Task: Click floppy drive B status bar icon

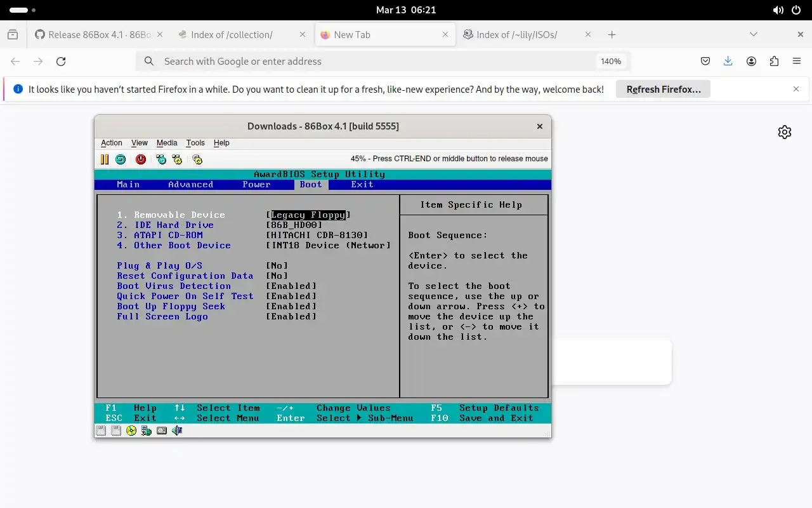Action: click(x=116, y=431)
